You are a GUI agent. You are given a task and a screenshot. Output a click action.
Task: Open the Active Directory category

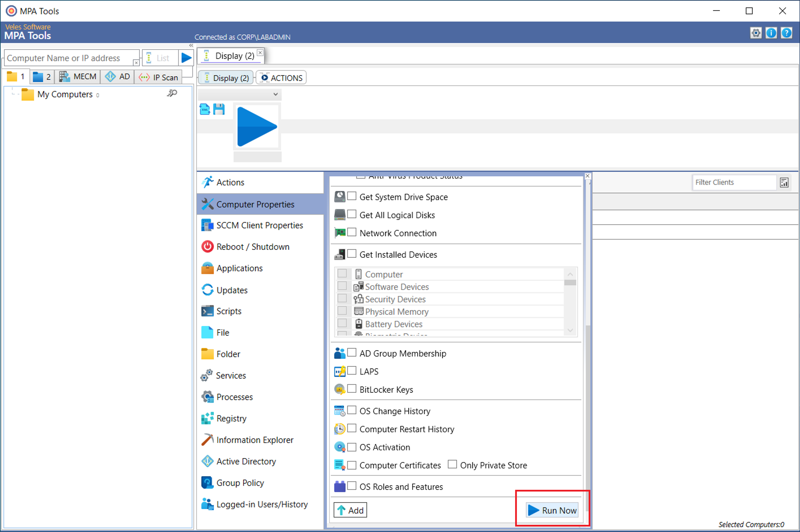coord(260,461)
